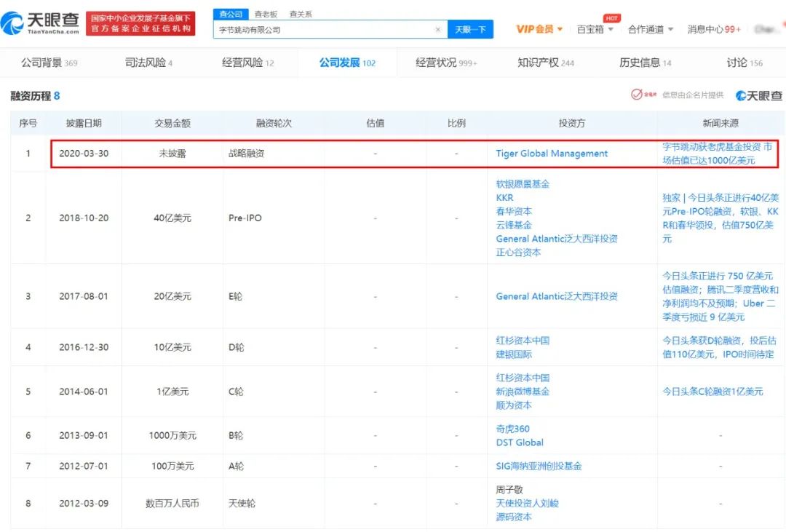Clear the search box with the X icon
The height and width of the screenshot is (532, 786).
pyautogui.click(x=437, y=30)
